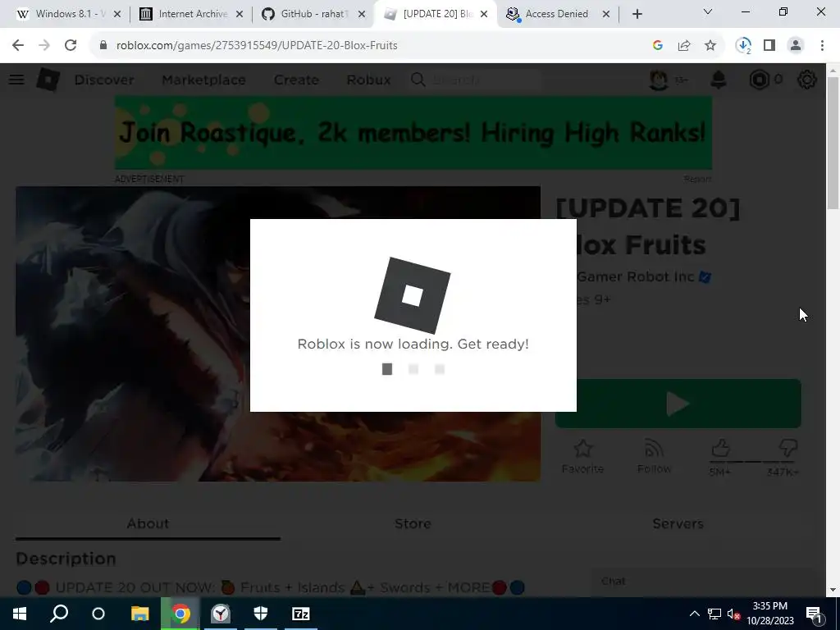Open the Chat panel
840x630 pixels.
click(x=702, y=582)
